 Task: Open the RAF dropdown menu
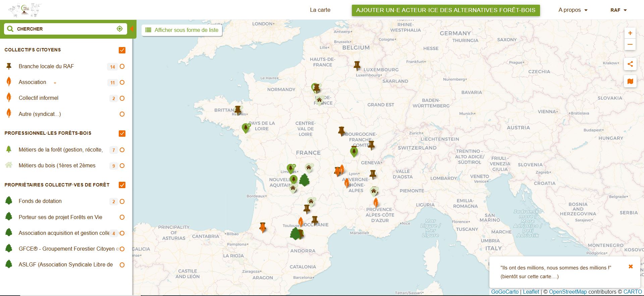click(618, 10)
